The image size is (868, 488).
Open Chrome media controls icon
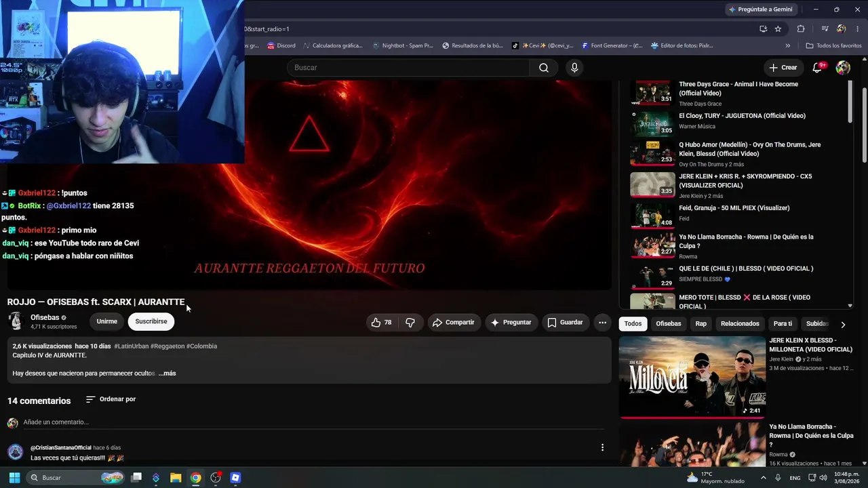tap(825, 29)
